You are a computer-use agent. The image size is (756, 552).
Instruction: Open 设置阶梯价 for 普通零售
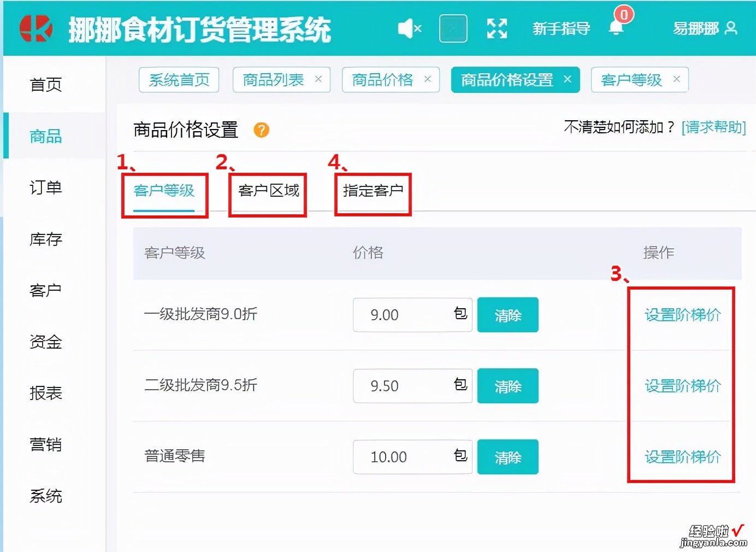[x=683, y=457]
